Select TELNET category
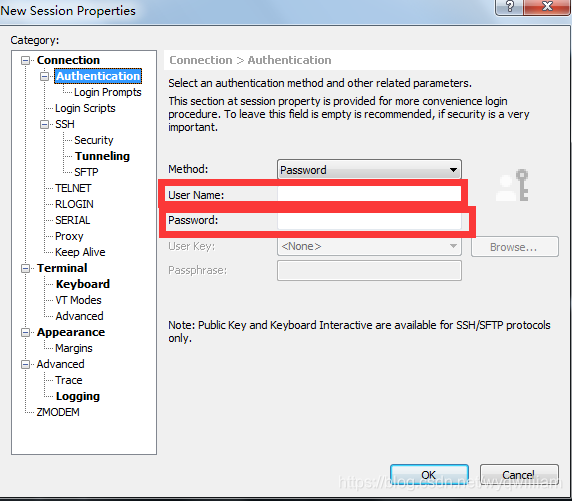 (73, 188)
